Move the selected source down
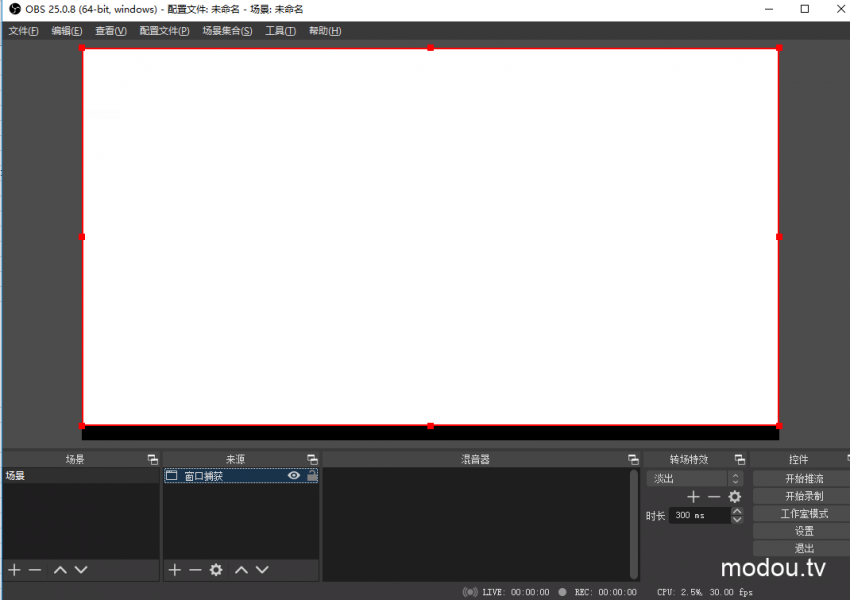Screen dimensions: 850x600 pyautogui.click(x=262, y=569)
